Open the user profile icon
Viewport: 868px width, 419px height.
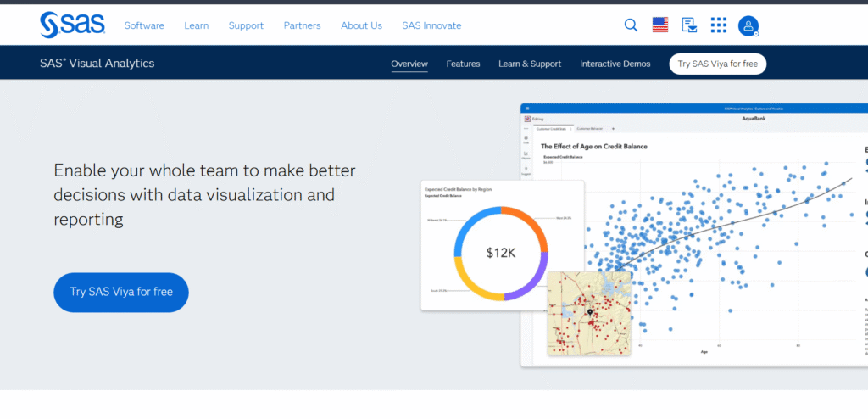click(748, 25)
